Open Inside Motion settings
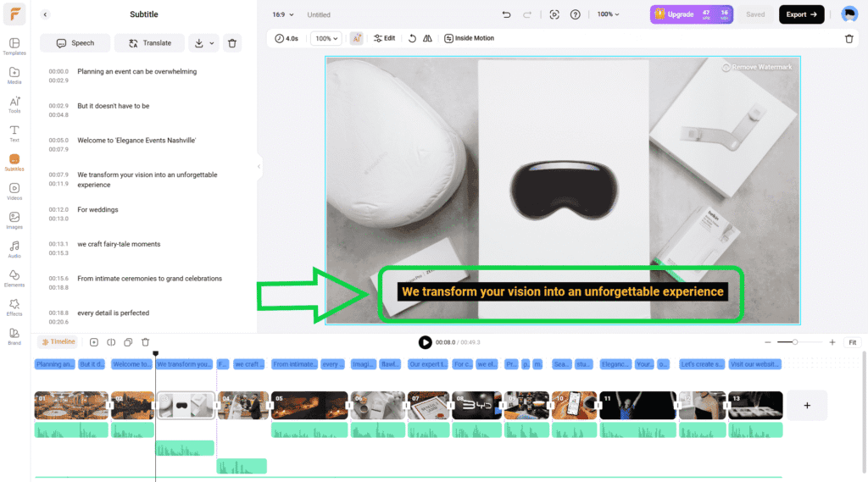This screenshot has width=868, height=482. (469, 38)
